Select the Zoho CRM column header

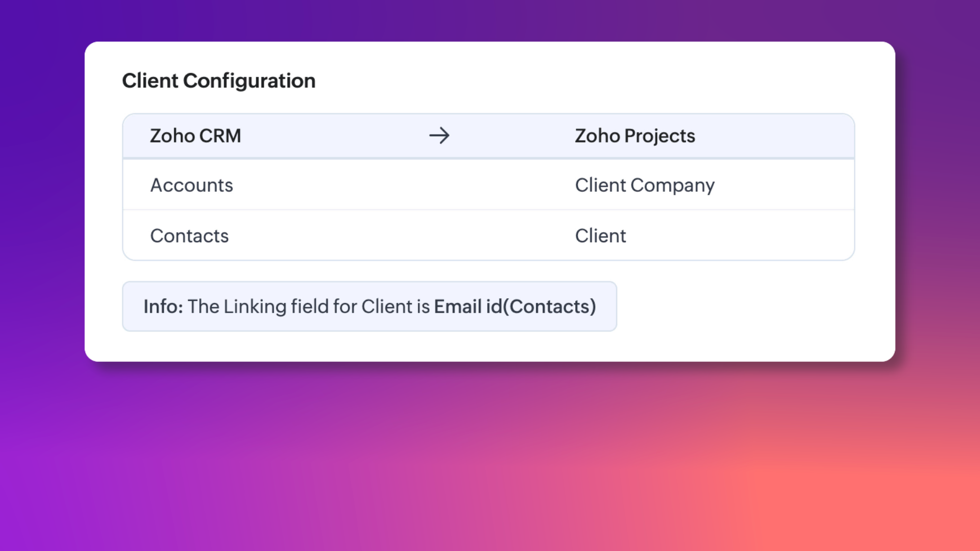[195, 136]
